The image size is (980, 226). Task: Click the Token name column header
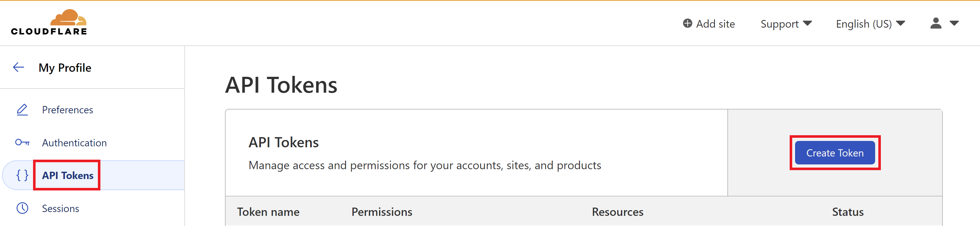[x=268, y=212]
